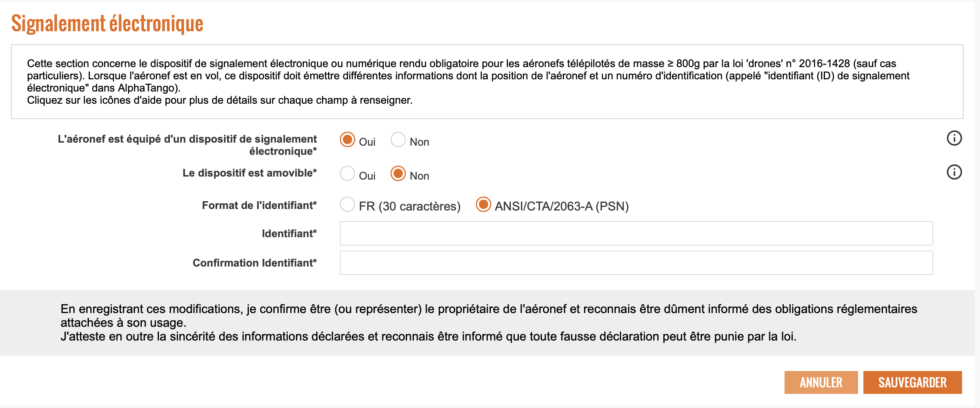980x408 pixels.
Task: Click the "L'aéronef est équipé" field label
Action: (187, 145)
